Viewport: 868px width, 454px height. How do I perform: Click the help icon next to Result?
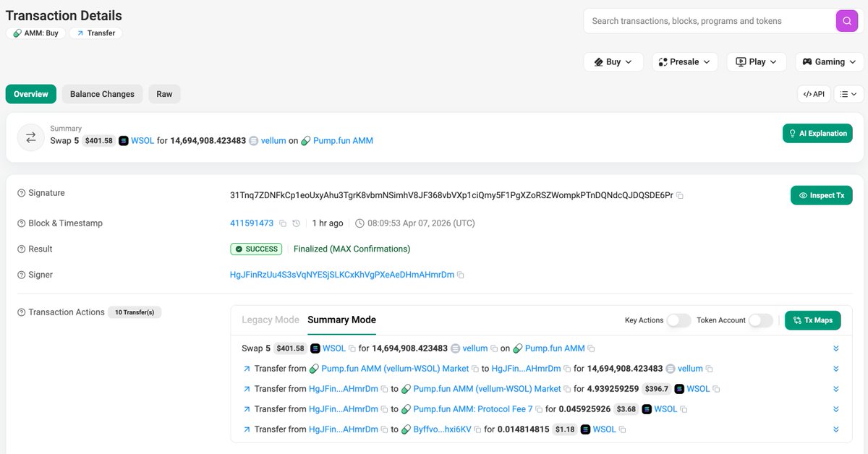(22, 249)
